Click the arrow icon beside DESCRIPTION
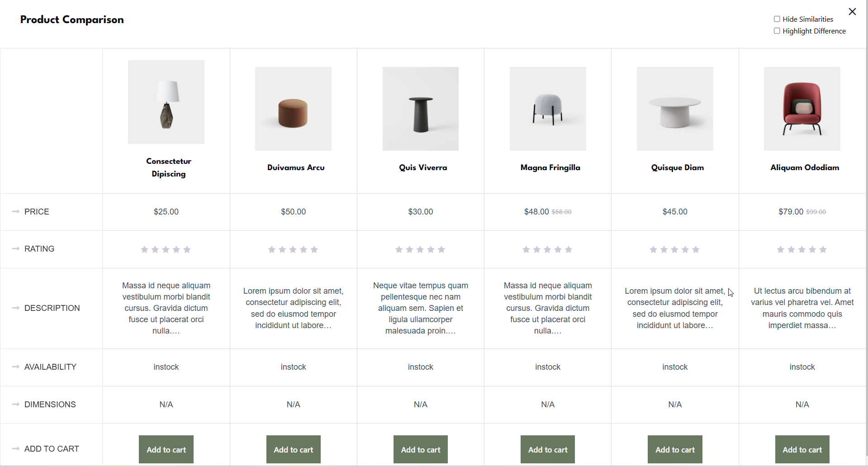The width and height of the screenshot is (868, 467). coord(16,308)
